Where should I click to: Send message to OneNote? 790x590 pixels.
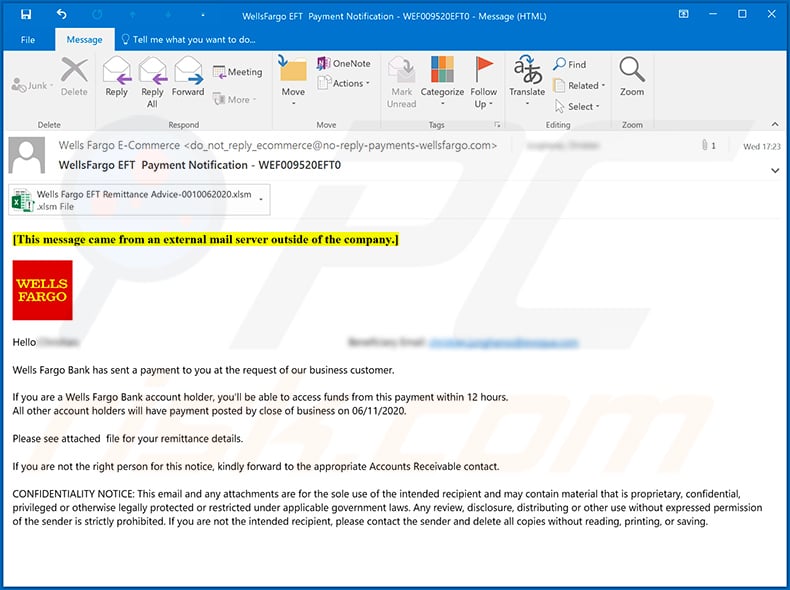point(344,63)
